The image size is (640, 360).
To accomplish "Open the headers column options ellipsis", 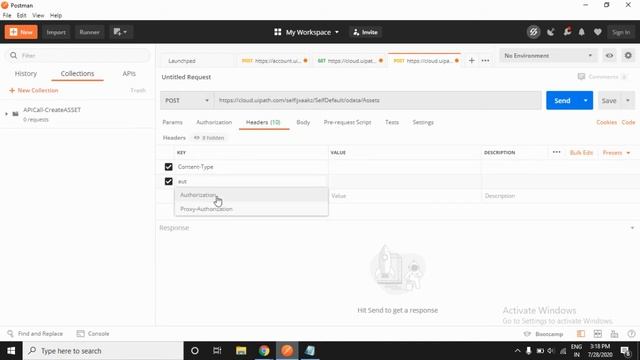I will (x=556, y=152).
